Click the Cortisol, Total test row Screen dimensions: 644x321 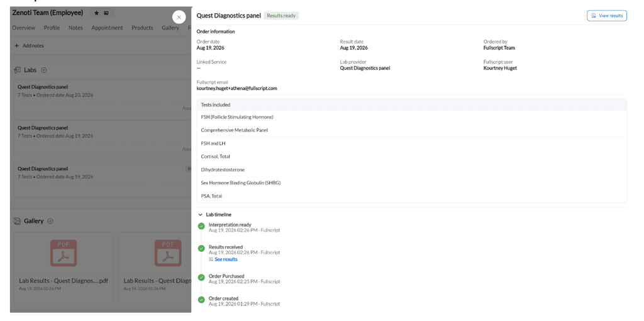[411, 157]
